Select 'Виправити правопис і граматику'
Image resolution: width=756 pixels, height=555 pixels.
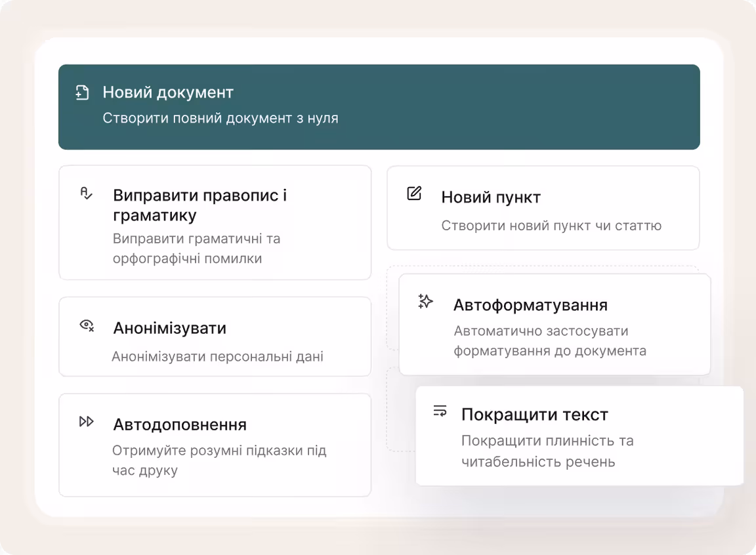215,222
